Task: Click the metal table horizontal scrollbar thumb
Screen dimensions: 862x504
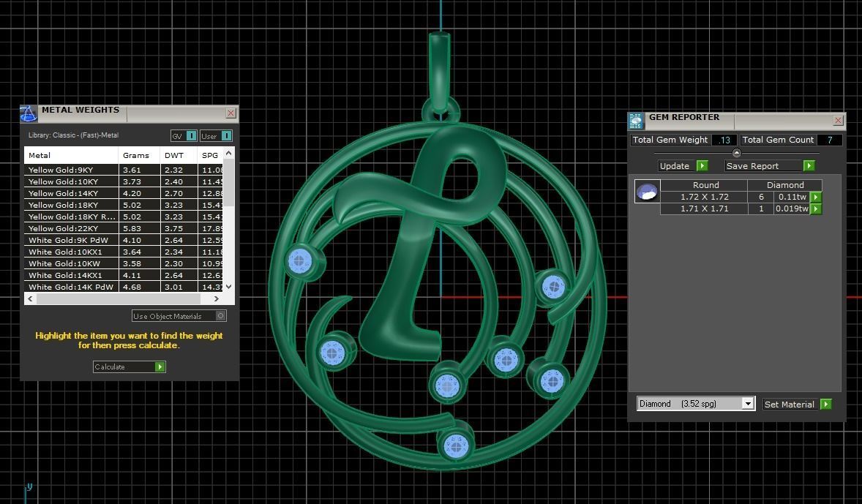Action: [x=119, y=299]
